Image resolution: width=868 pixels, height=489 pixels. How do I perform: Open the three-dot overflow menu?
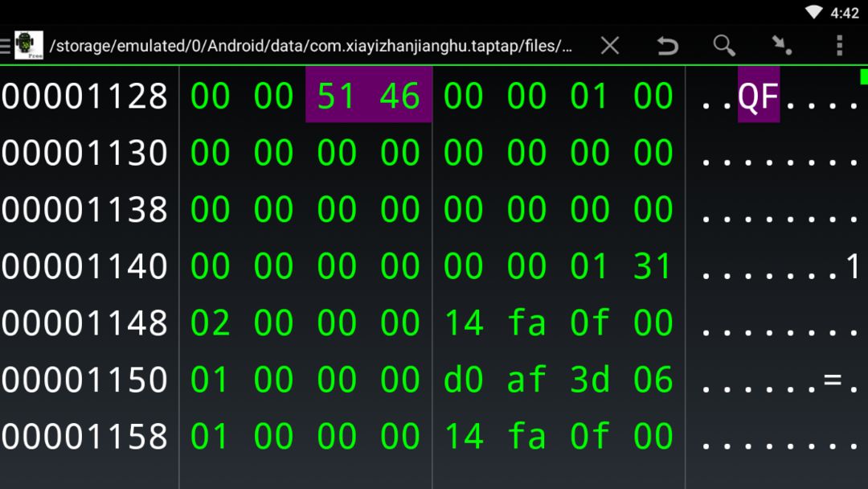tap(839, 45)
